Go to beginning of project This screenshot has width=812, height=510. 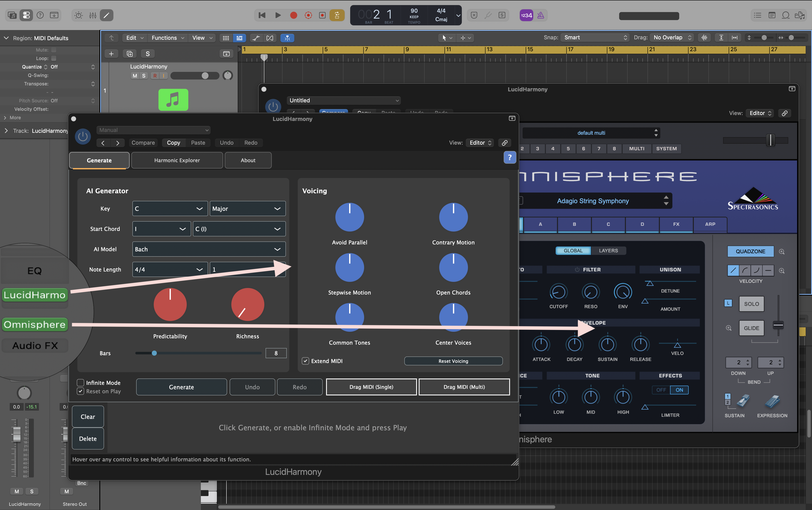[262, 15]
